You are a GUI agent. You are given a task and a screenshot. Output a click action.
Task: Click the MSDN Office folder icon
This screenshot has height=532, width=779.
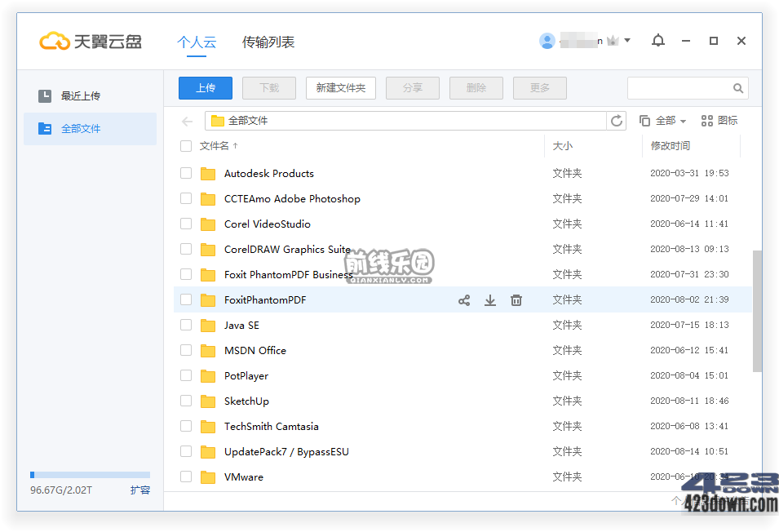(x=208, y=351)
